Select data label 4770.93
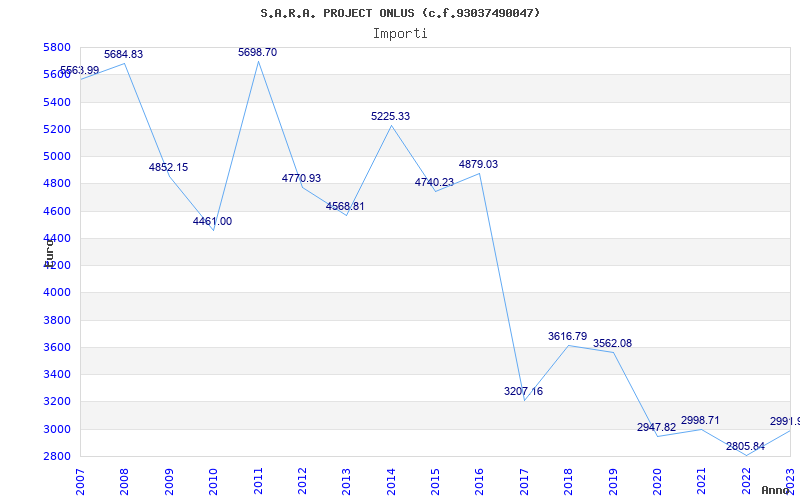The image size is (800, 500). click(x=302, y=178)
